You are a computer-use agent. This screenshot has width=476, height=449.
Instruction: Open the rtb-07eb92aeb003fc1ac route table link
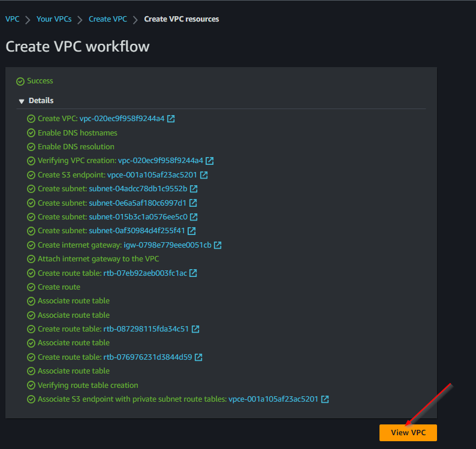pos(145,273)
